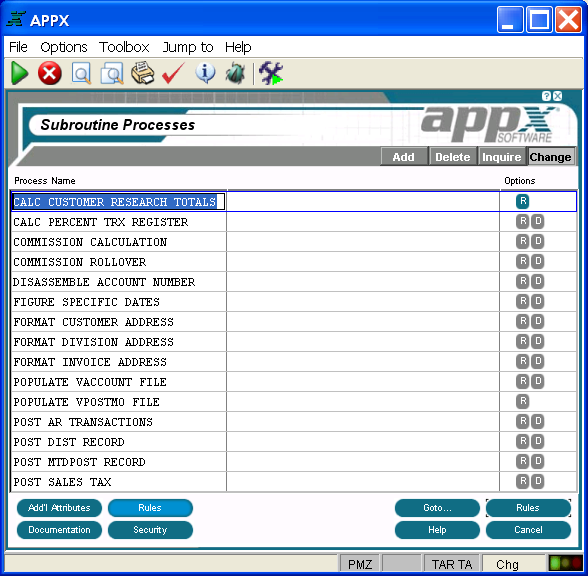
Task: Click the red Cancel X toolbar icon
Action: pos(50,73)
